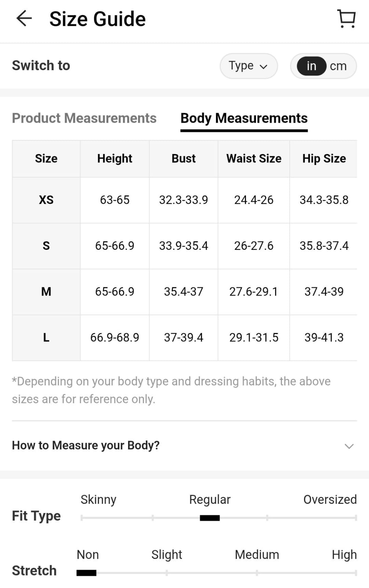
Task: Switch to Product Measurements tab
Action: (84, 118)
